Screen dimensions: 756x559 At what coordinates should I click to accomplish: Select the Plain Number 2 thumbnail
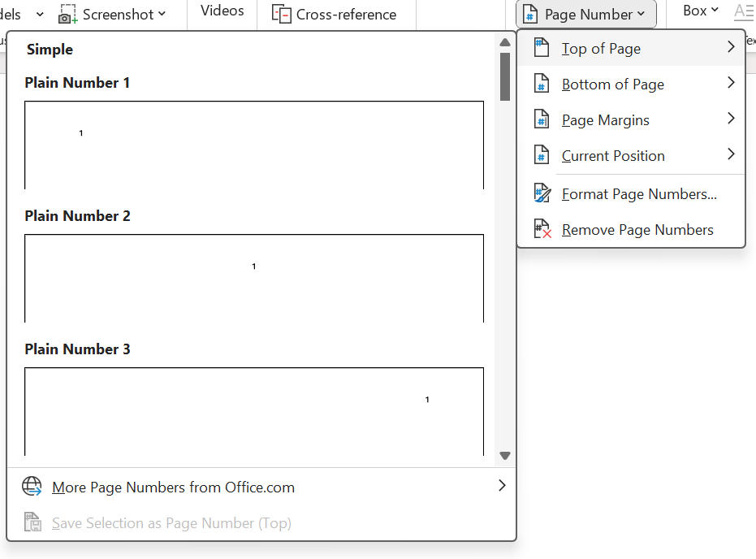[x=254, y=279]
